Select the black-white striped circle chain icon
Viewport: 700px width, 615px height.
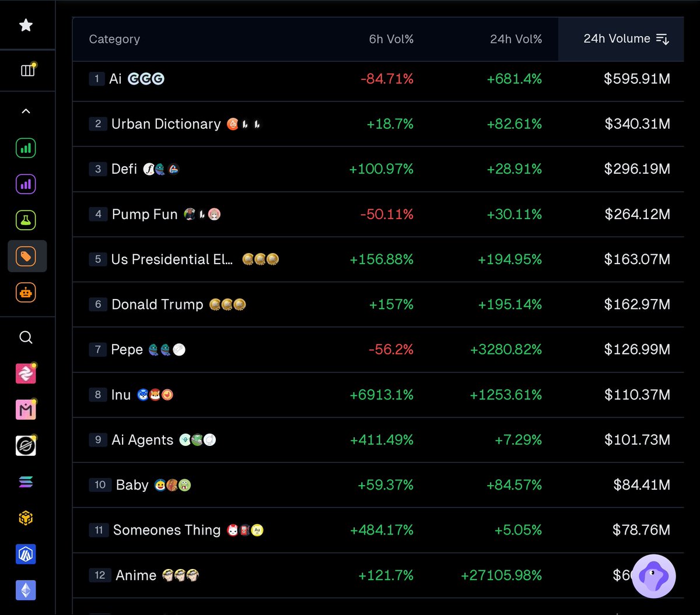[x=26, y=446]
